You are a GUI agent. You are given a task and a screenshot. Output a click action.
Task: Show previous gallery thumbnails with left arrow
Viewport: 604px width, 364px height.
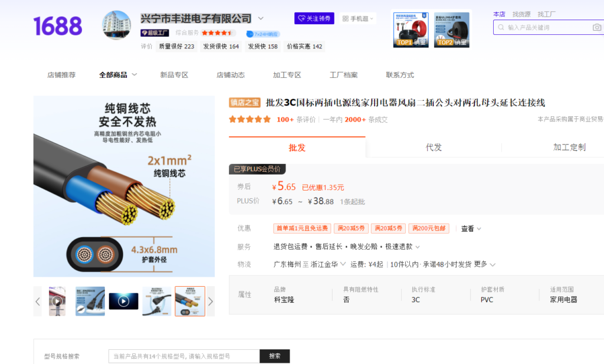tap(38, 301)
